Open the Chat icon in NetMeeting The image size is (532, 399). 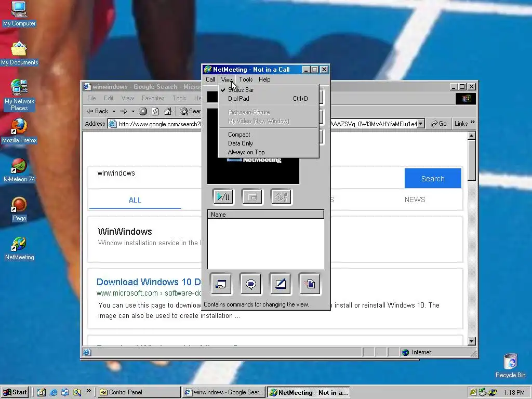point(251,284)
